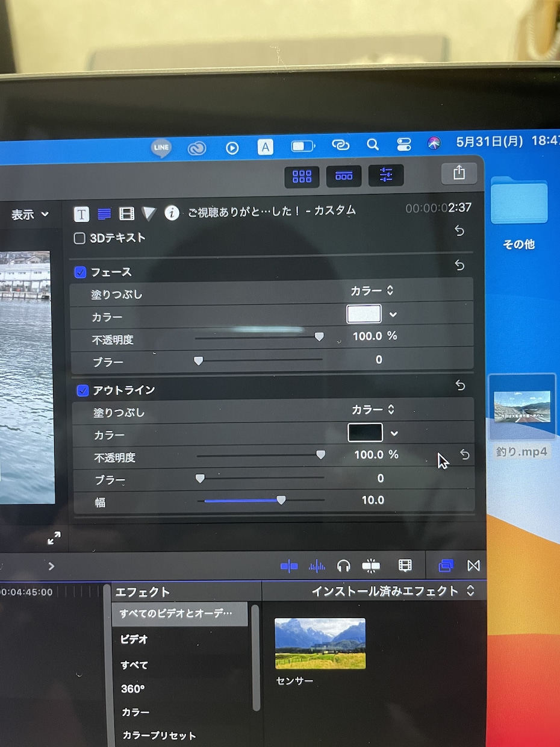Toggle solo headphones icon

point(344,566)
